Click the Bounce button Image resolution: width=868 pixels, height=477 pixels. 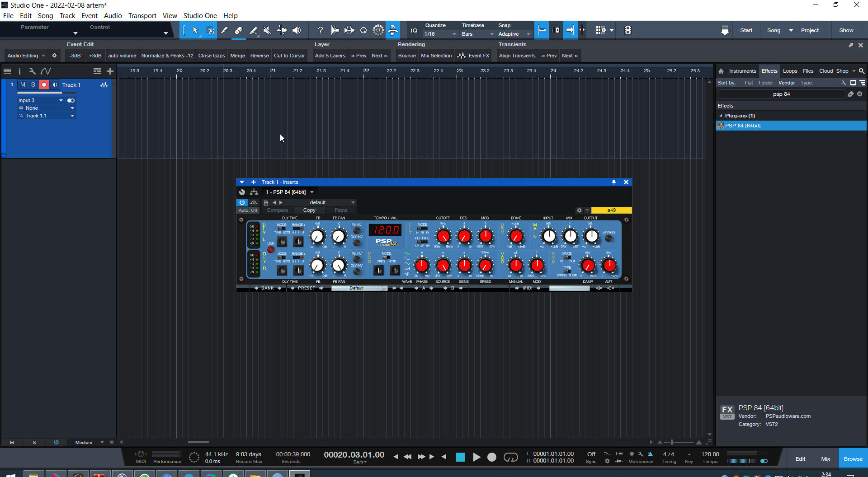407,56
